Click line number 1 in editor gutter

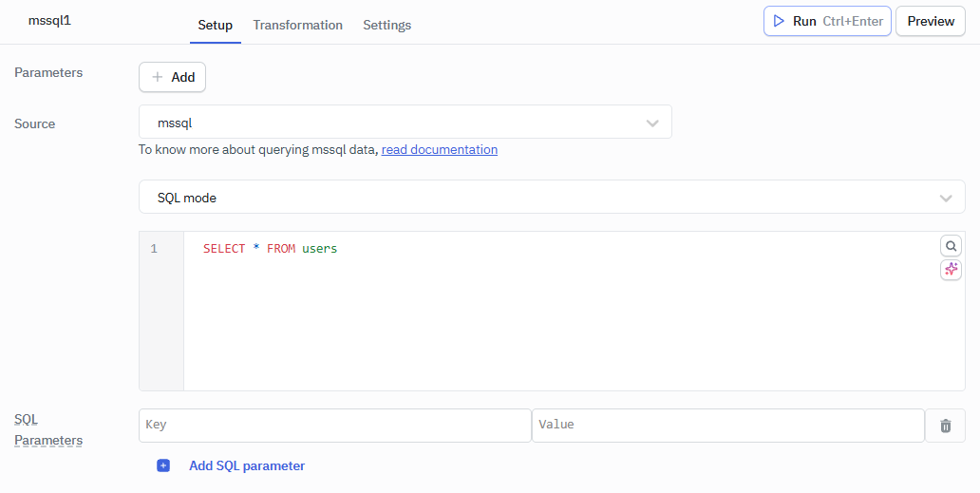(154, 249)
